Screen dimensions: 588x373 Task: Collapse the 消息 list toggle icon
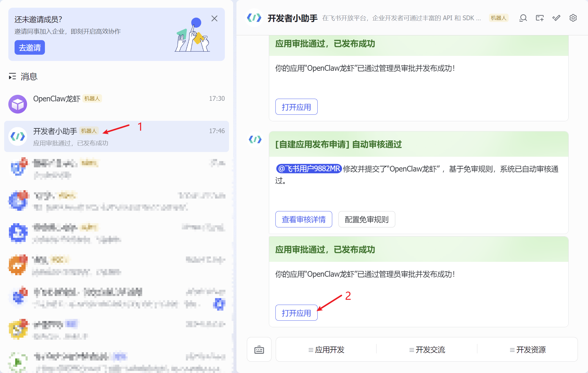click(x=12, y=77)
